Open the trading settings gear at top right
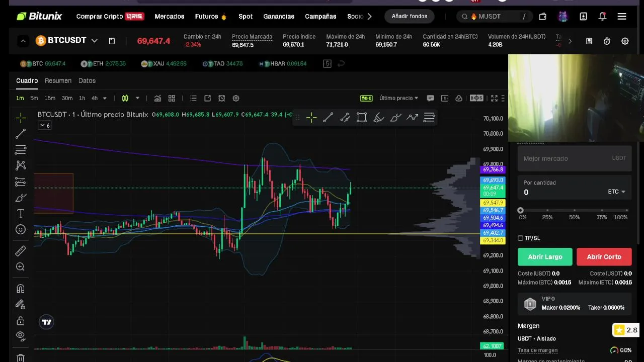This screenshot has width=644, height=362. (625, 41)
